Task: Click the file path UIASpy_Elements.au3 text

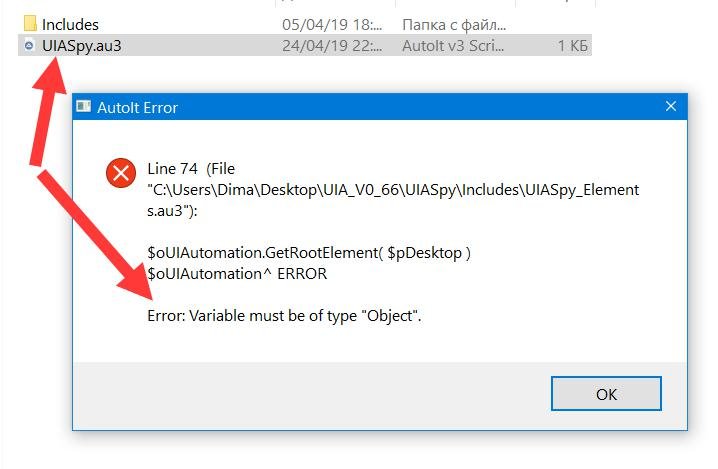Action: [x=393, y=200]
